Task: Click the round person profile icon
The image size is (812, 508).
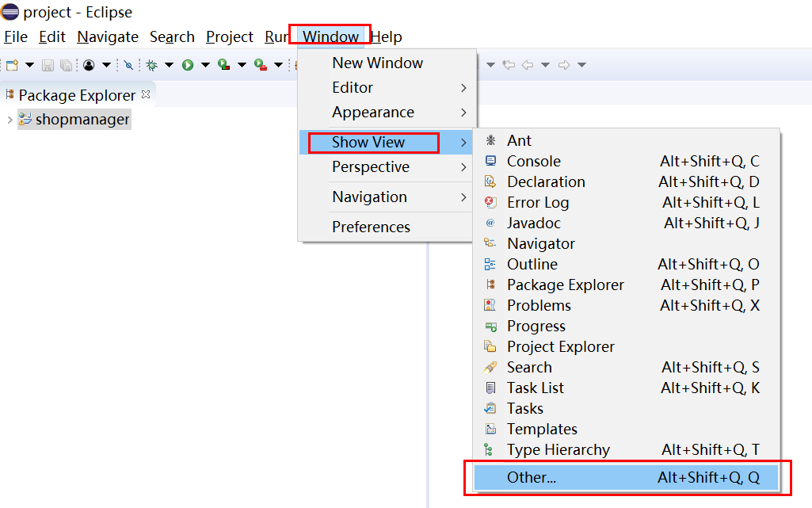Action: [x=89, y=65]
